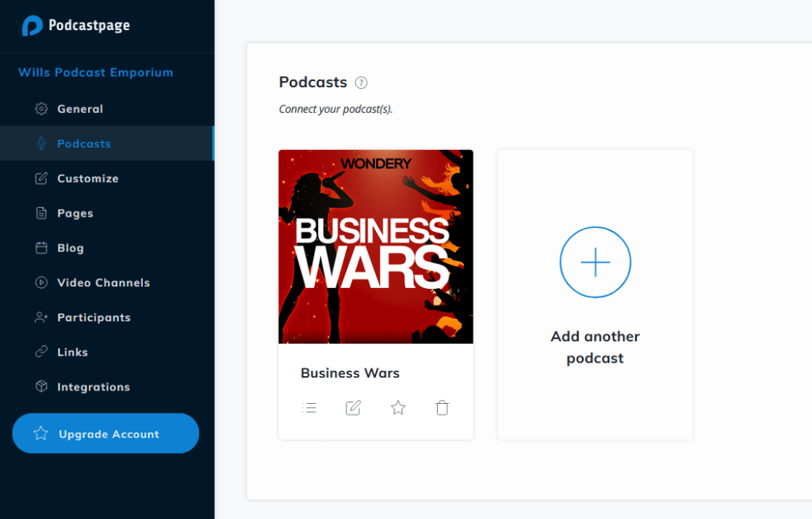Screen dimensions: 812x519
Task: Open the episodes list for Business Wars
Action: point(309,407)
